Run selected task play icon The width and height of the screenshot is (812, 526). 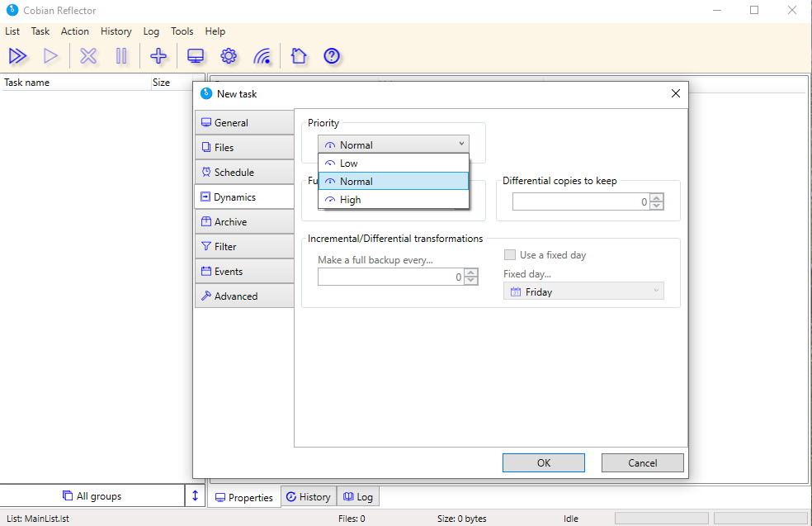point(51,56)
